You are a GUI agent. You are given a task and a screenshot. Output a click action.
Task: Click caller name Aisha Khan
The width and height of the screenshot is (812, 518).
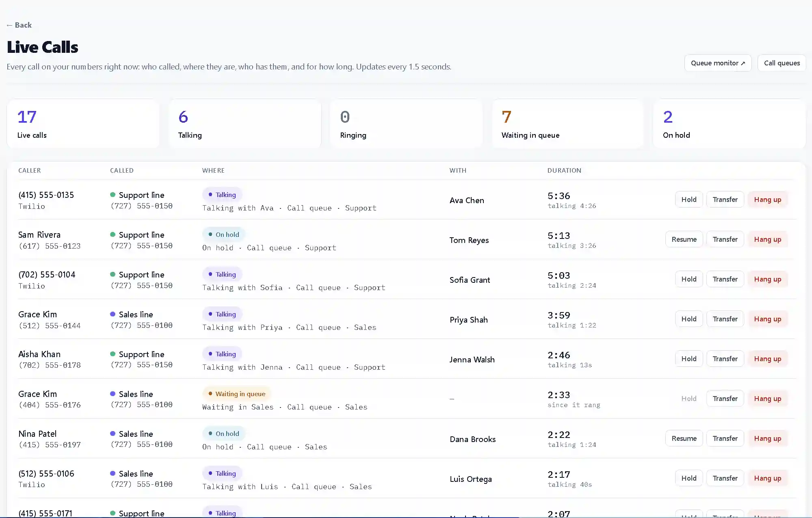click(x=39, y=354)
